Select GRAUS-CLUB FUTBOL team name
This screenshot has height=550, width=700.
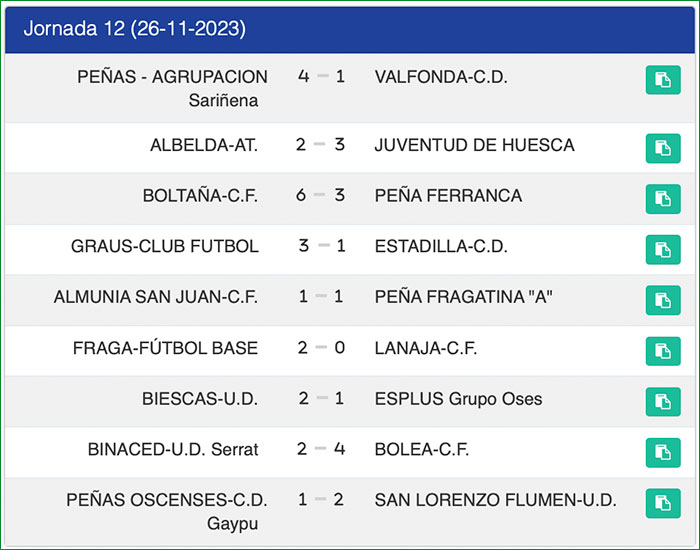click(165, 246)
